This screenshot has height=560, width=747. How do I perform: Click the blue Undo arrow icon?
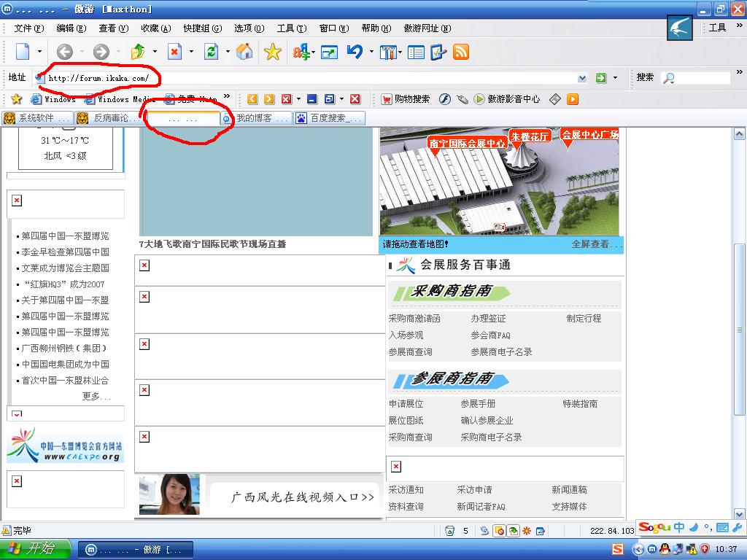tap(355, 51)
